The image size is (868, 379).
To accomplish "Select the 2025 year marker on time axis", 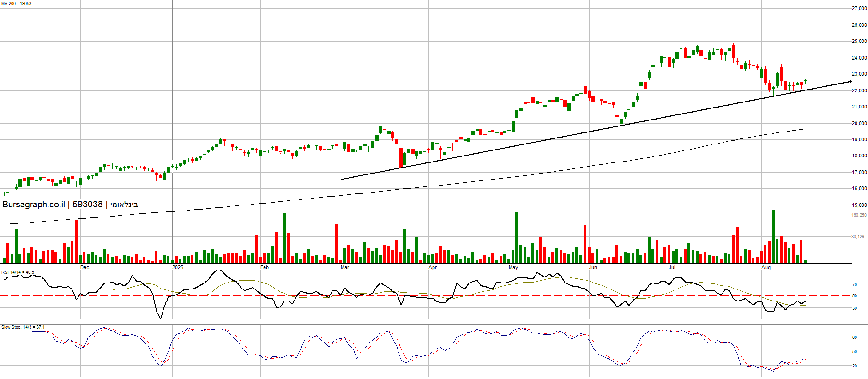I will [x=177, y=268].
